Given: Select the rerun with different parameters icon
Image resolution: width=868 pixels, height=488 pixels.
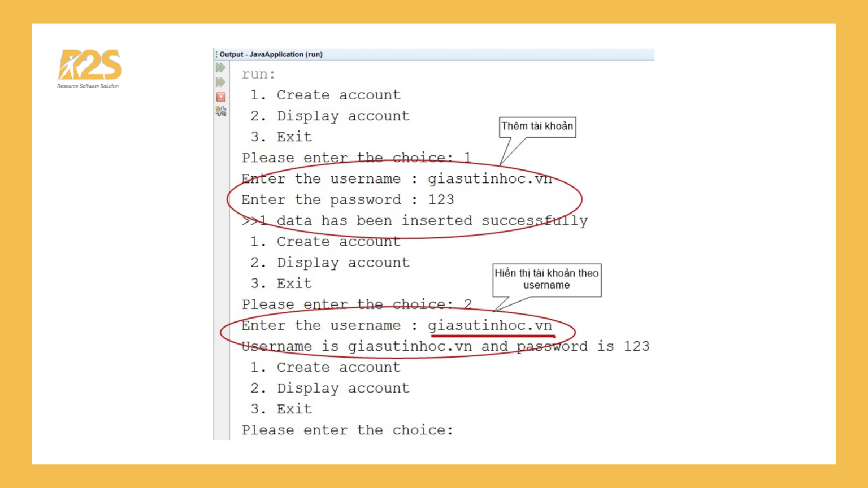Looking at the screenshot, I should (220, 82).
